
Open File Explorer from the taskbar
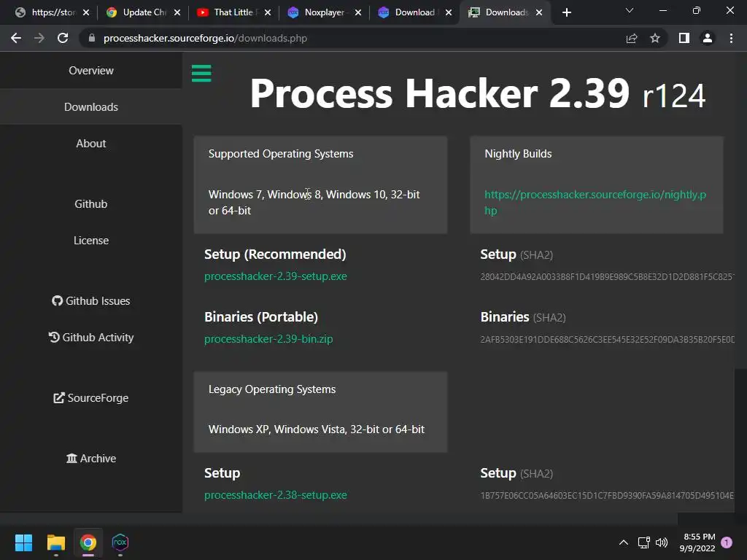point(55,542)
